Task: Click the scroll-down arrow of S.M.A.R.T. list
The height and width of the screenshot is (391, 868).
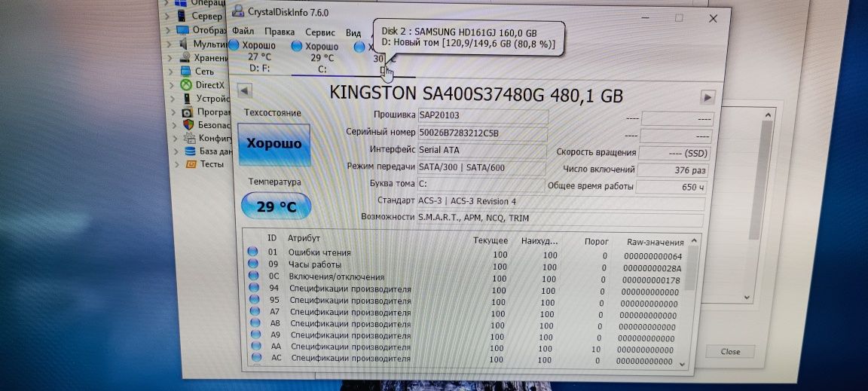Action: [x=682, y=365]
